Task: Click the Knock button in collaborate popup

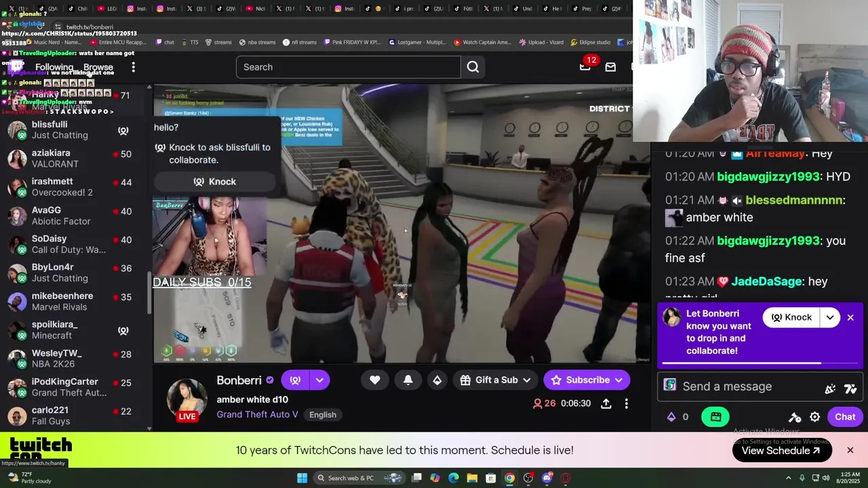Action: coord(214,182)
